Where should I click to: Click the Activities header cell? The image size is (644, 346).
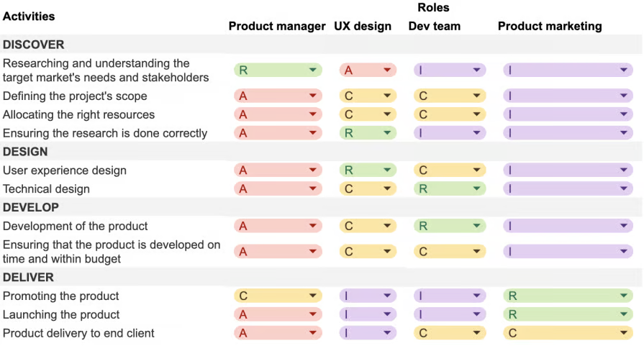click(29, 17)
